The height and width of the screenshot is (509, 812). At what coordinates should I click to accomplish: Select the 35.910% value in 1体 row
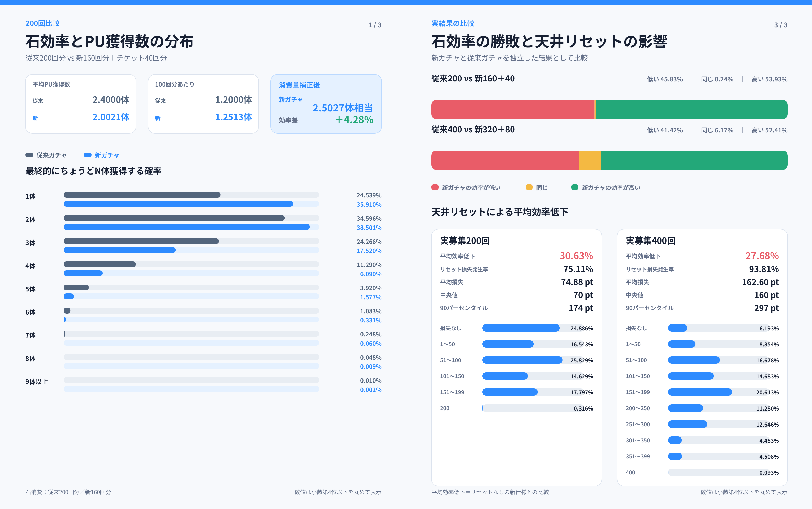pos(369,204)
